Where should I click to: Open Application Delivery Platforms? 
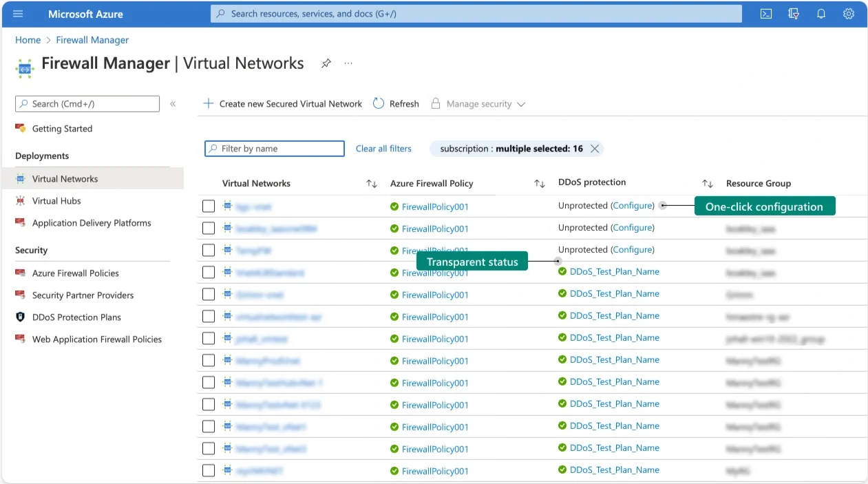coord(92,223)
